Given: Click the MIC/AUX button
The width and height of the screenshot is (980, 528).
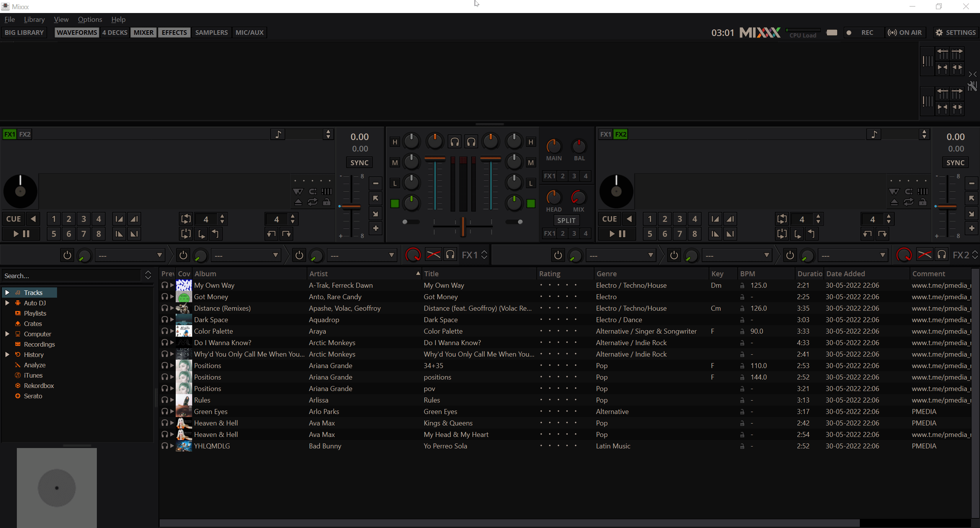Looking at the screenshot, I should coord(250,33).
